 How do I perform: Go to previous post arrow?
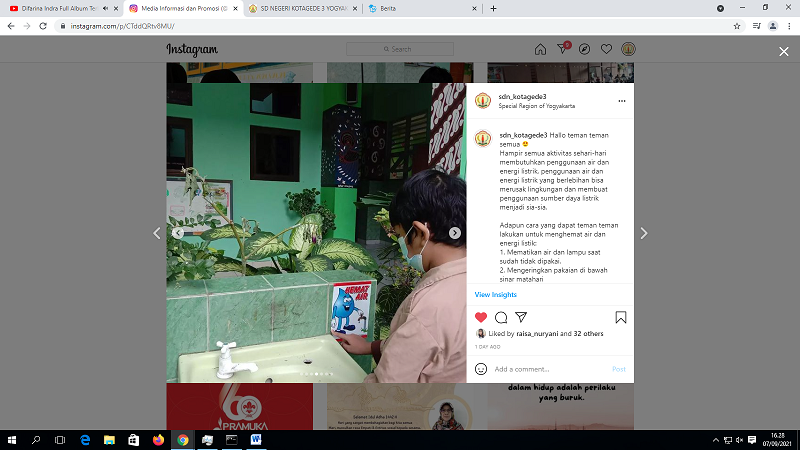tap(157, 233)
